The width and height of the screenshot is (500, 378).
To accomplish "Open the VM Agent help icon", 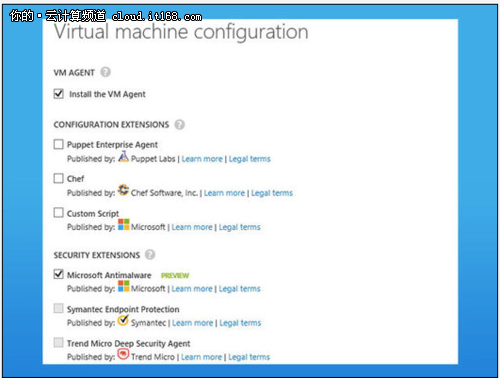I will tap(105, 72).
